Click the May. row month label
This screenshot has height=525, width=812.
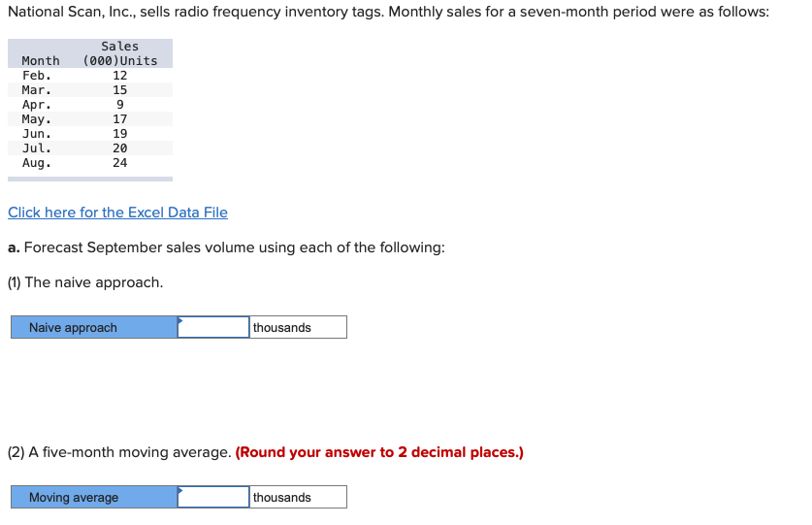(x=37, y=119)
